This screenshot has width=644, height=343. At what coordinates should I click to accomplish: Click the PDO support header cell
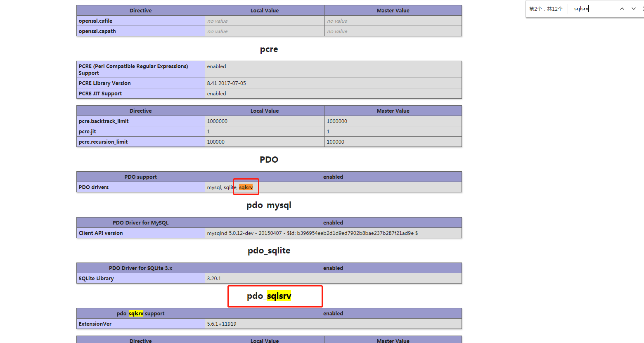tap(141, 177)
